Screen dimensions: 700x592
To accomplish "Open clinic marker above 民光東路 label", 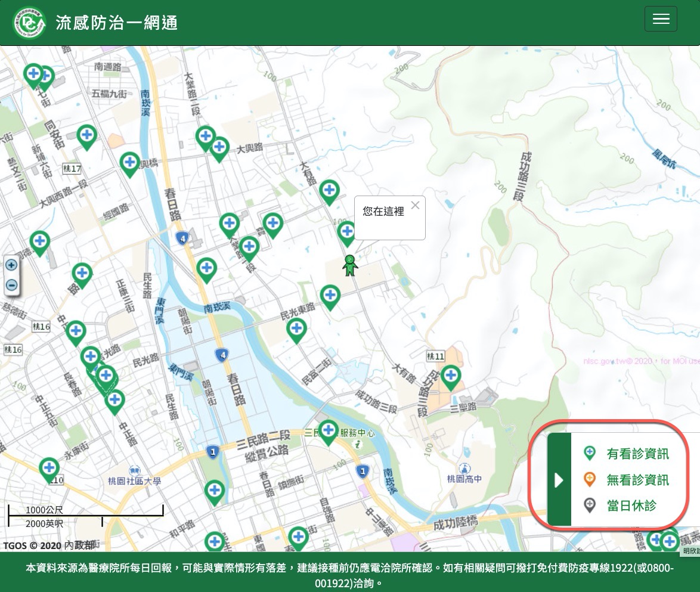I will pyautogui.click(x=330, y=297).
